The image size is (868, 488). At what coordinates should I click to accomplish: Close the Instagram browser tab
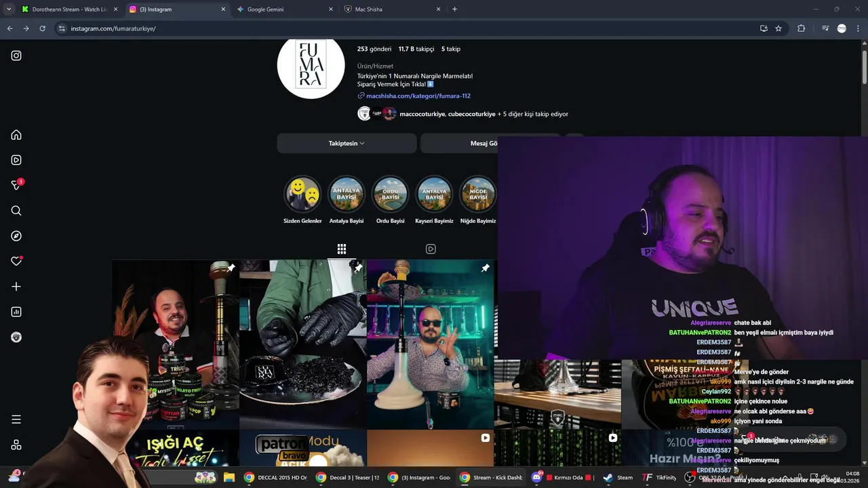[223, 9]
